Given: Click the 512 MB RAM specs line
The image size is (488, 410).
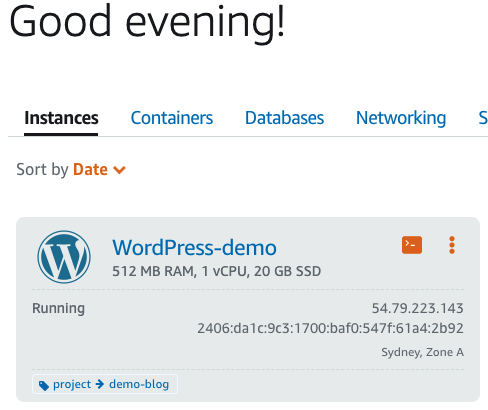Looking at the screenshot, I should pyautogui.click(x=217, y=271).
